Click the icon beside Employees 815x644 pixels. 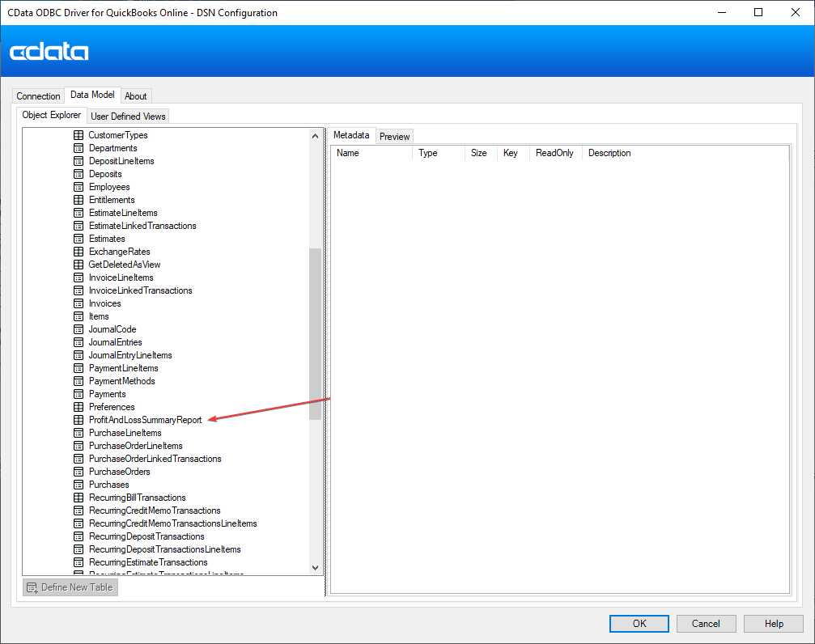coord(79,187)
